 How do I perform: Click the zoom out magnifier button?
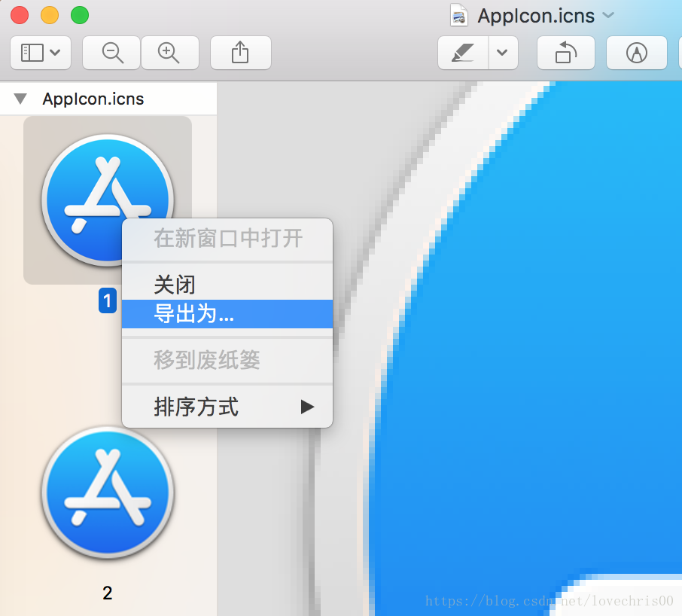pos(111,53)
